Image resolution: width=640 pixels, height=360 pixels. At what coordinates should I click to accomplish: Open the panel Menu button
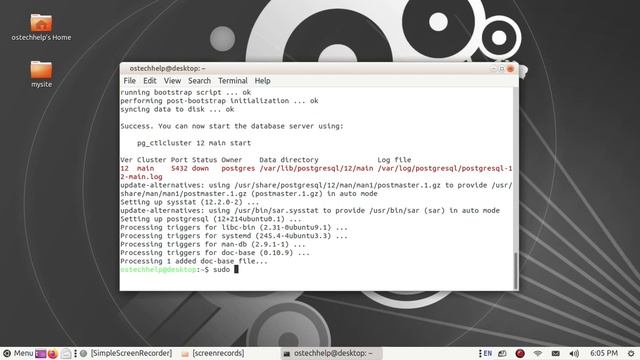pos(18,353)
